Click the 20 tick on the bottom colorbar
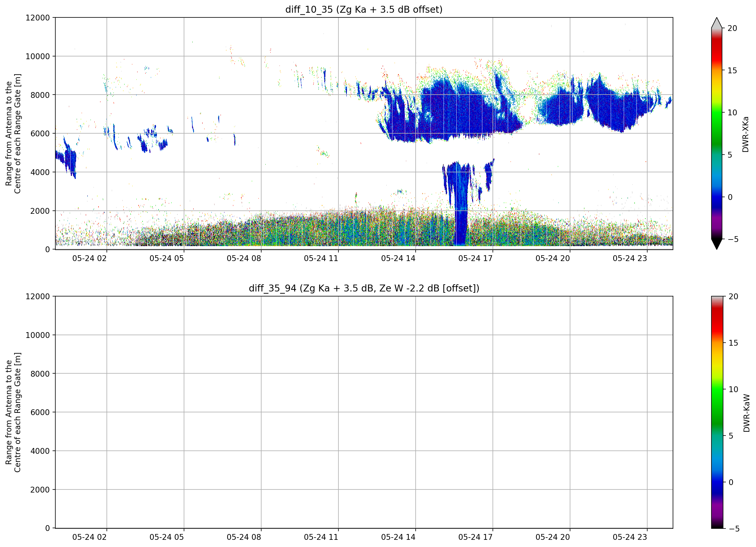This screenshot has height=547, width=756. tap(733, 296)
